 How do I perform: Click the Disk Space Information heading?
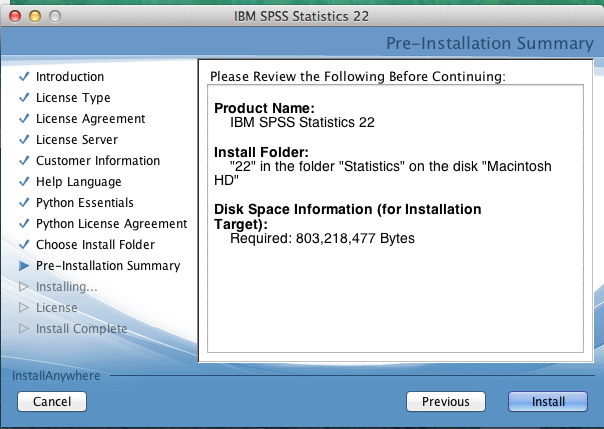347,216
